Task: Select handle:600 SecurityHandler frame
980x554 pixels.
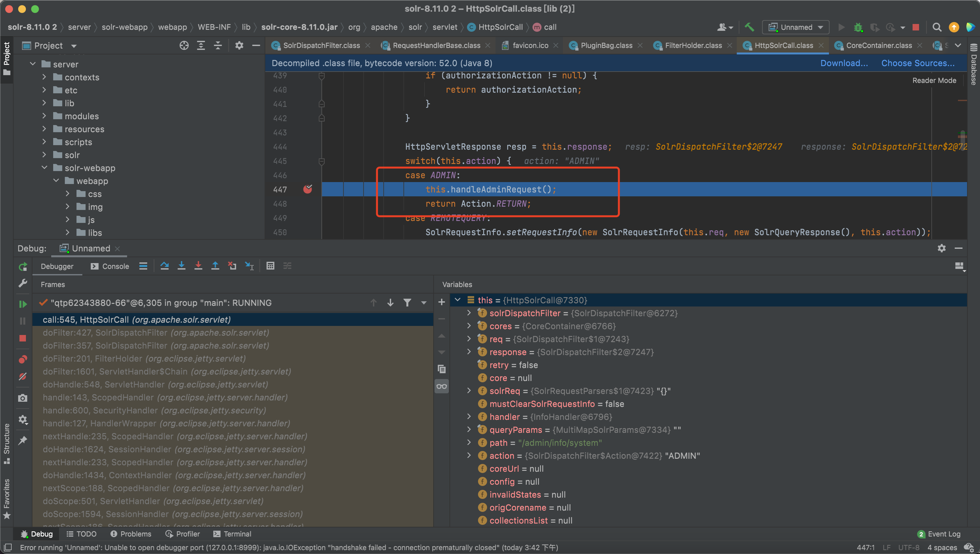Action: pyautogui.click(x=233, y=410)
